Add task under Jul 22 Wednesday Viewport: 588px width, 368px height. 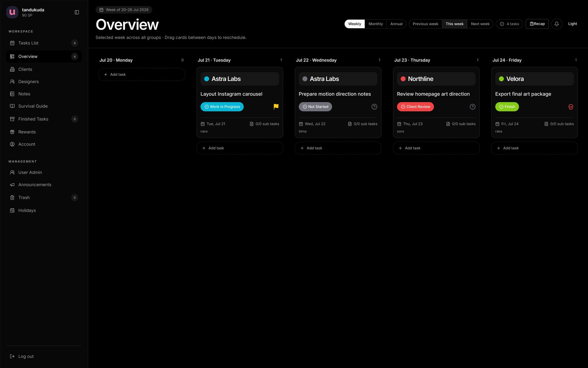pos(338,148)
